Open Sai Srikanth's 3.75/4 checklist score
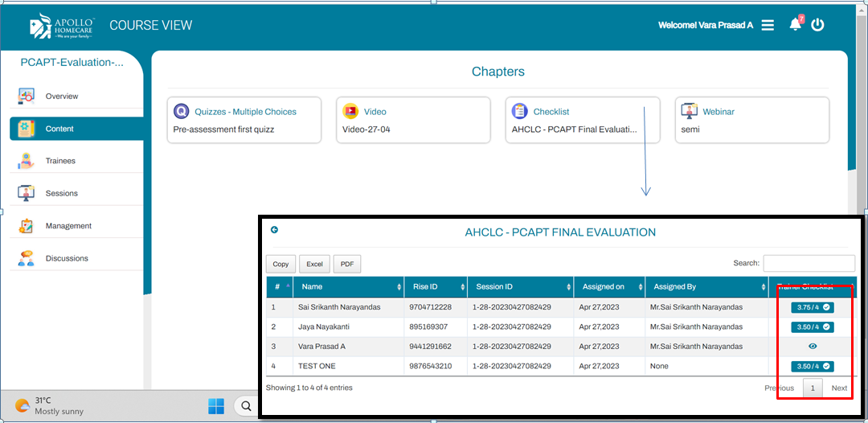This screenshot has height=423, width=868. point(813,307)
